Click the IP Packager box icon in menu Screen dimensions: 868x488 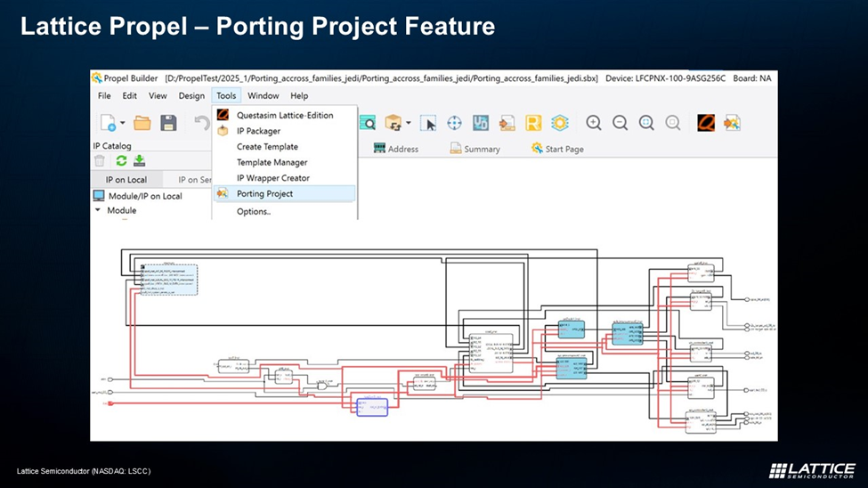223,131
